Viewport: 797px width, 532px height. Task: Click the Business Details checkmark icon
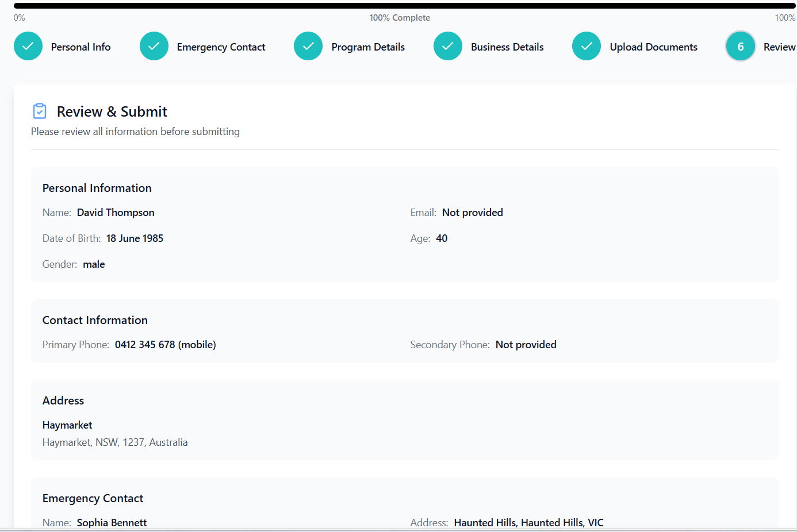coord(448,47)
